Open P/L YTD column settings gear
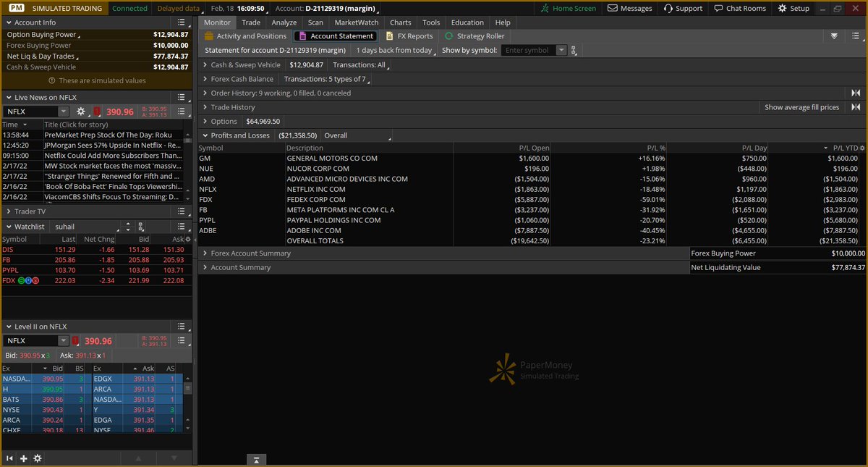Image resolution: width=868 pixels, height=467 pixels. pos(861,148)
